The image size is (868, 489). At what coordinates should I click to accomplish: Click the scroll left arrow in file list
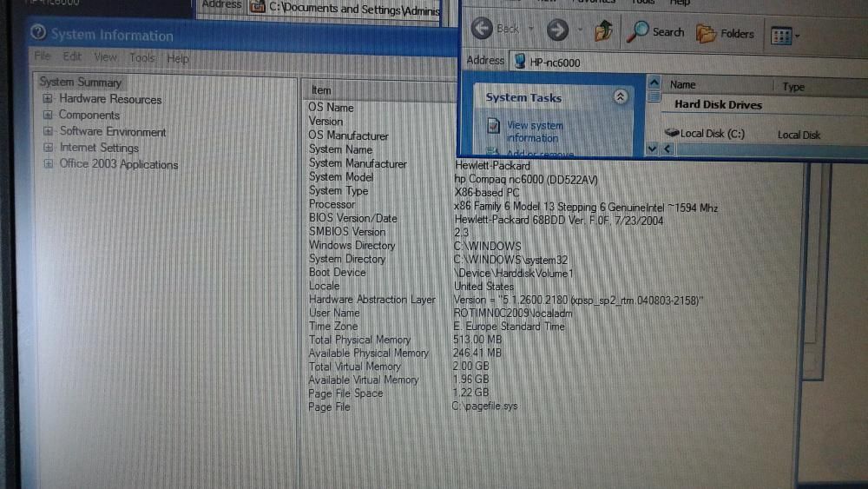tap(667, 149)
